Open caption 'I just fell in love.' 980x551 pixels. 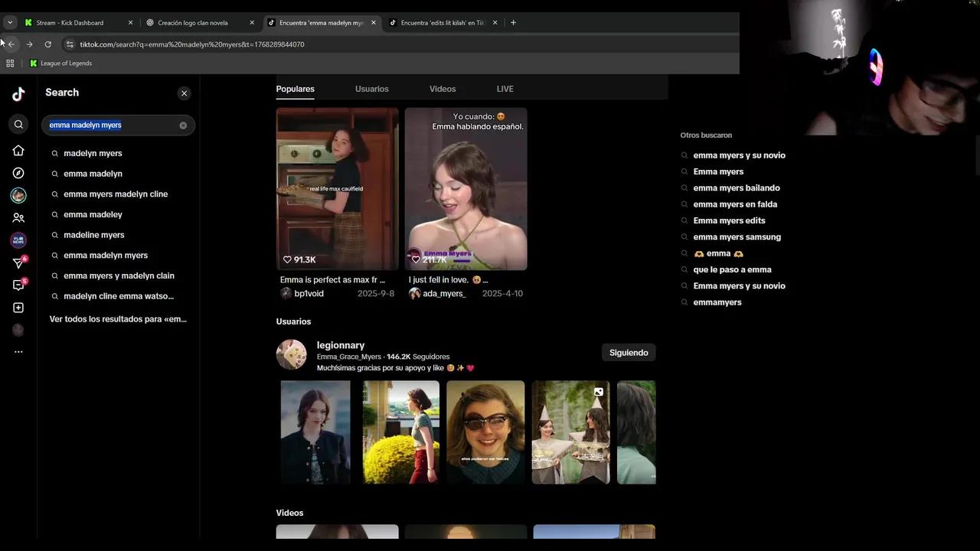click(448, 280)
